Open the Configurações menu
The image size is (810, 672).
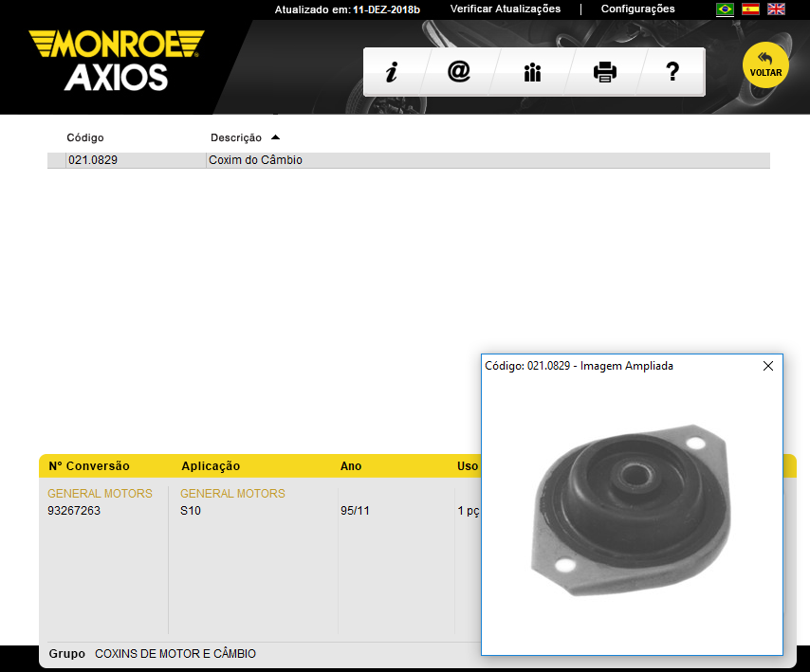click(637, 9)
